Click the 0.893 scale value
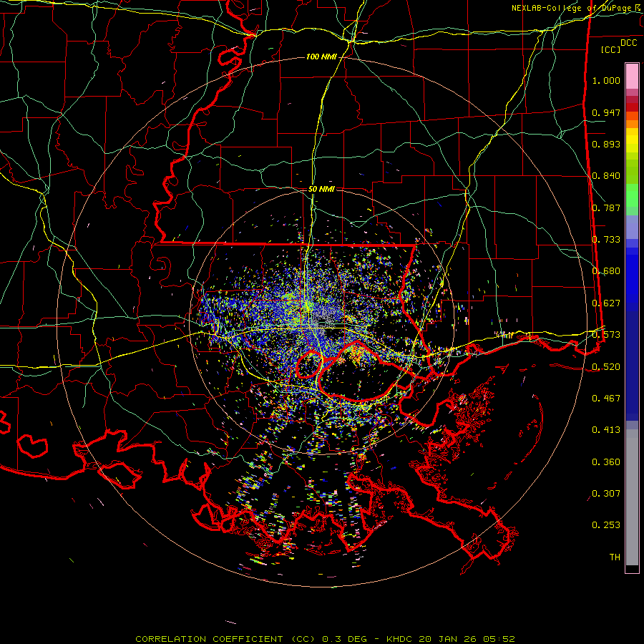The image size is (644, 644). click(606, 144)
